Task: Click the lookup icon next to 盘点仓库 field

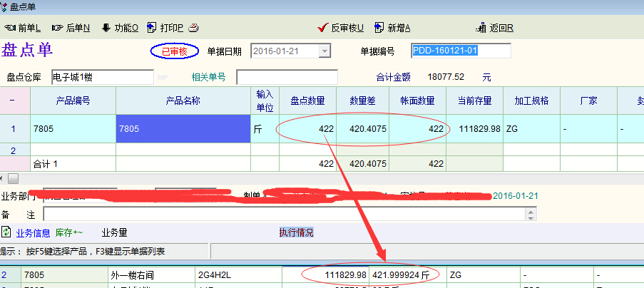Action: click(163, 77)
